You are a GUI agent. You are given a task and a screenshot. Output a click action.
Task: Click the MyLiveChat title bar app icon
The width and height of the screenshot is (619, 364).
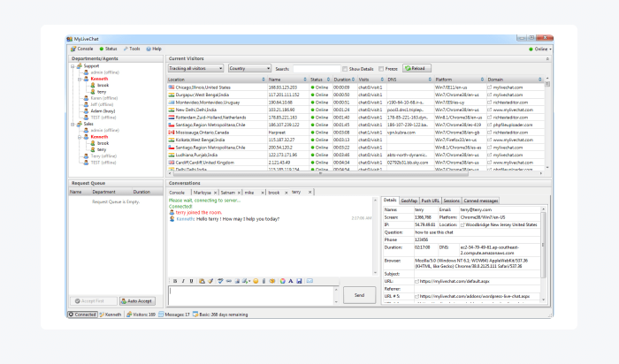click(x=70, y=39)
